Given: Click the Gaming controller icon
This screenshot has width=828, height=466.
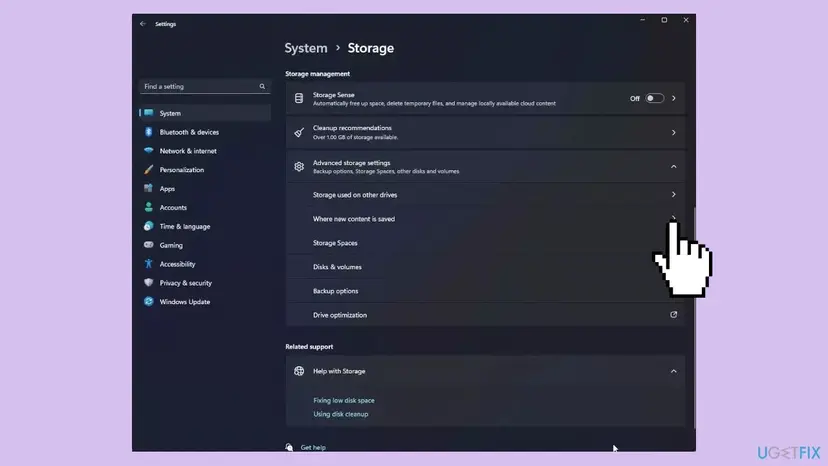Looking at the screenshot, I should click(148, 245).
